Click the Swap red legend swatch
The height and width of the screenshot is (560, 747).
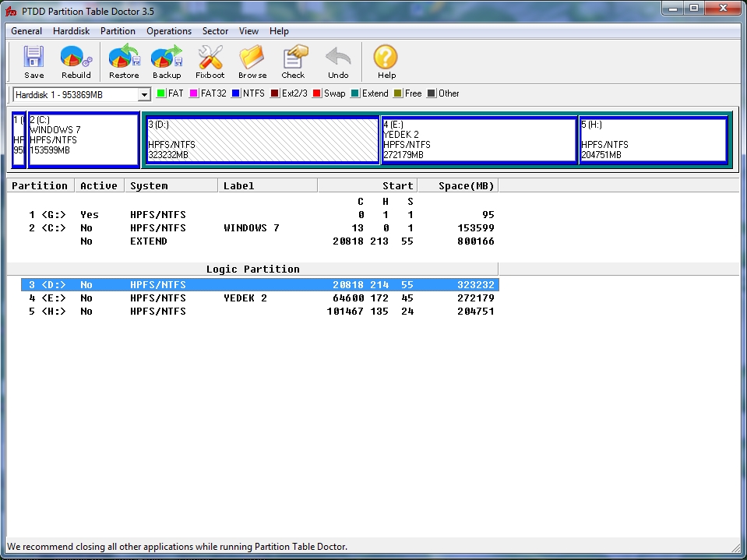pos(317,93)
